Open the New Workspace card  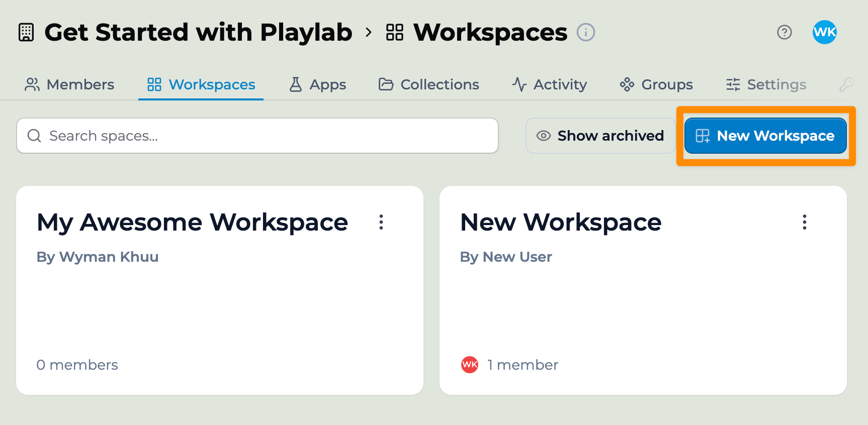(643, 290)
